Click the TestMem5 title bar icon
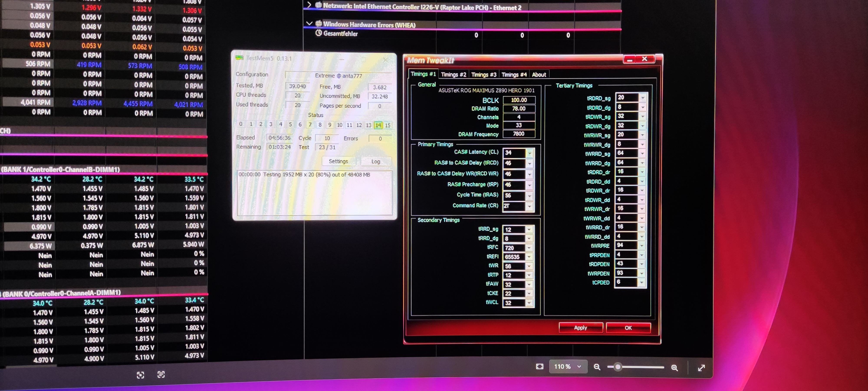 [240, 58]
